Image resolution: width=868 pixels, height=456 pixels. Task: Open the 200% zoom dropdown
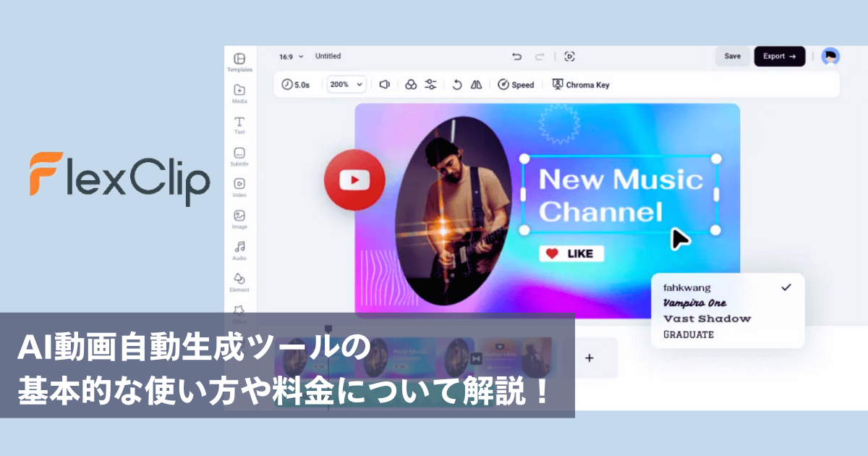[x=346, y=85]
